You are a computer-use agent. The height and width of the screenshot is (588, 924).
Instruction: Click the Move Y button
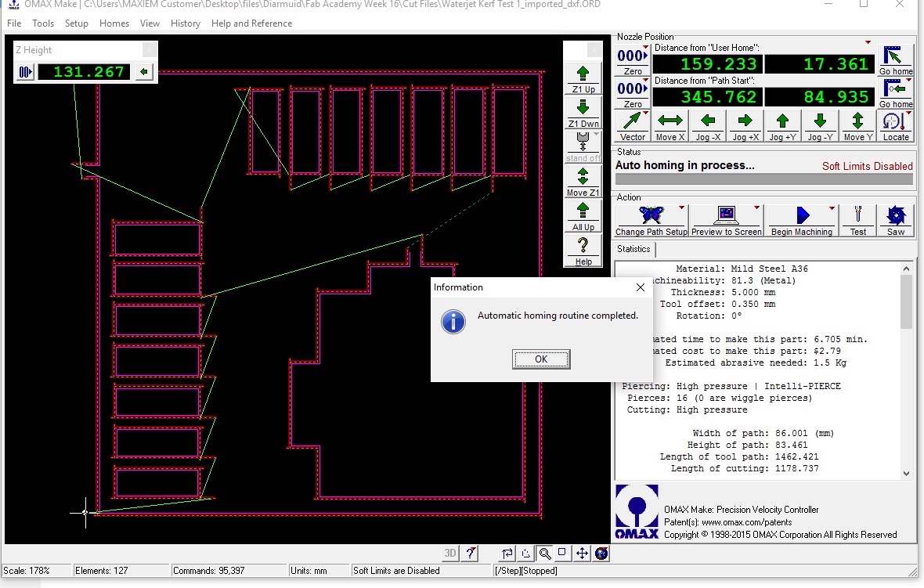pyautogui.click(x=858, y=126)
